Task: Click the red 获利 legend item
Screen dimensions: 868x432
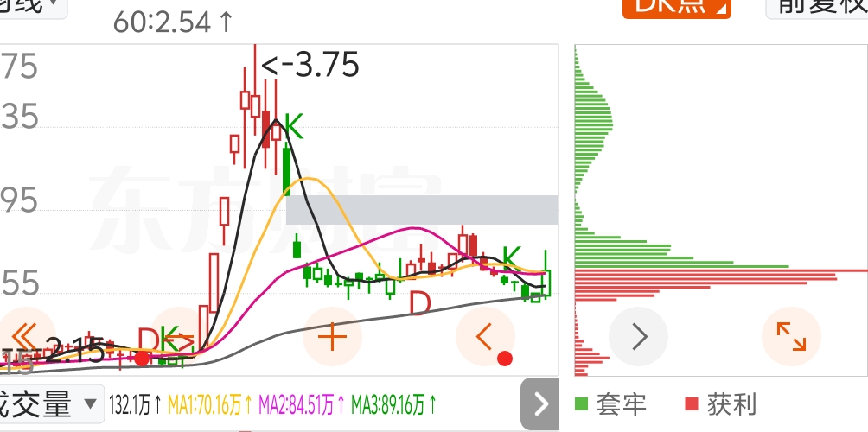Action: coord(721,404)
